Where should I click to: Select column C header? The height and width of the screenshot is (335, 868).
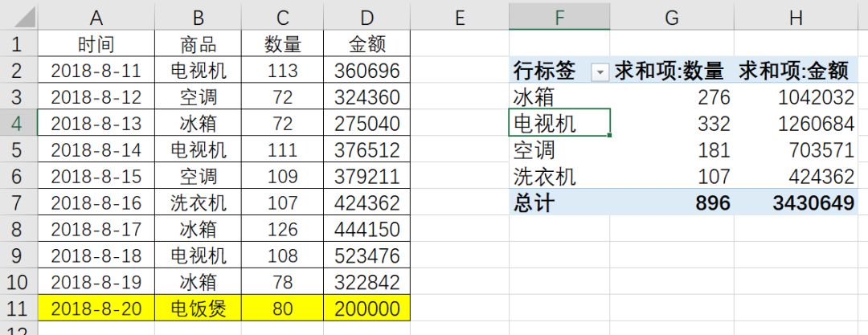coord(282,17)
